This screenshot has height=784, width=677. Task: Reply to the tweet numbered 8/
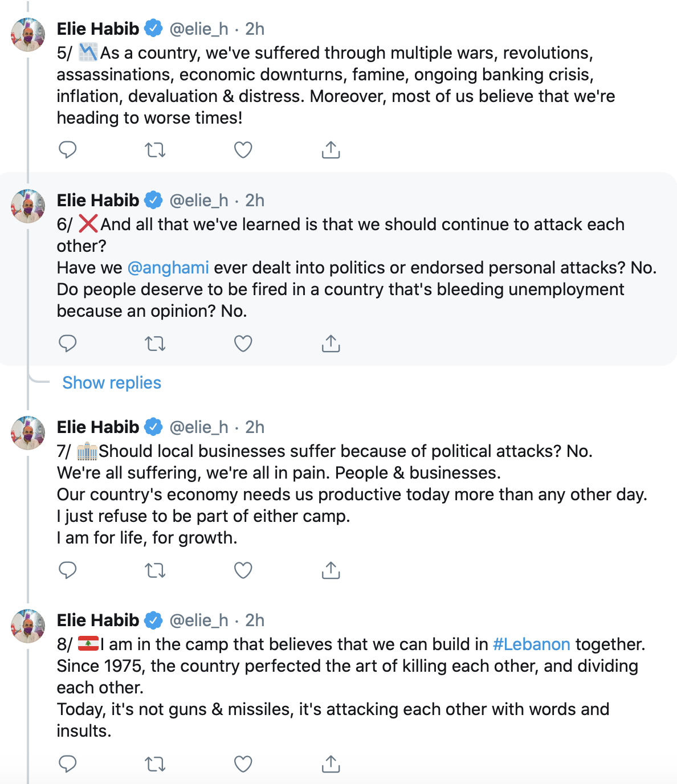pyautogui.click(x=68, y=764)
